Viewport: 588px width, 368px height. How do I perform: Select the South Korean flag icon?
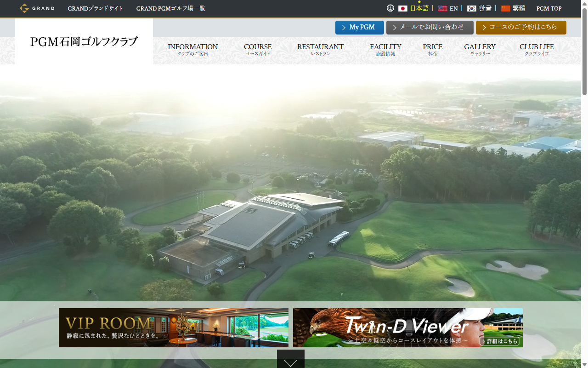tap(472, 8)
